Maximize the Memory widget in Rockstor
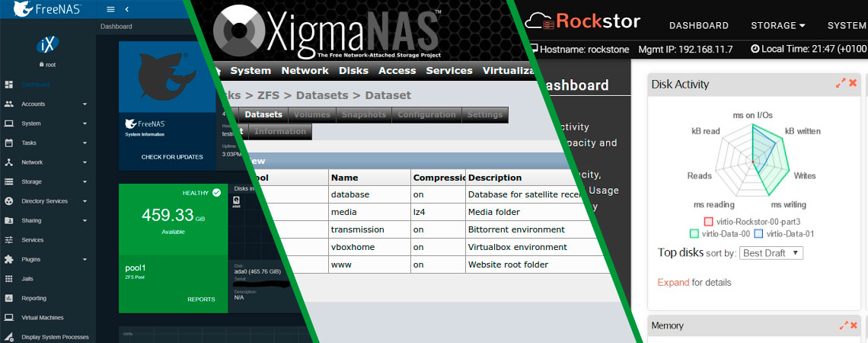Viewport: 868px width, 343px height. click(843, 325)
